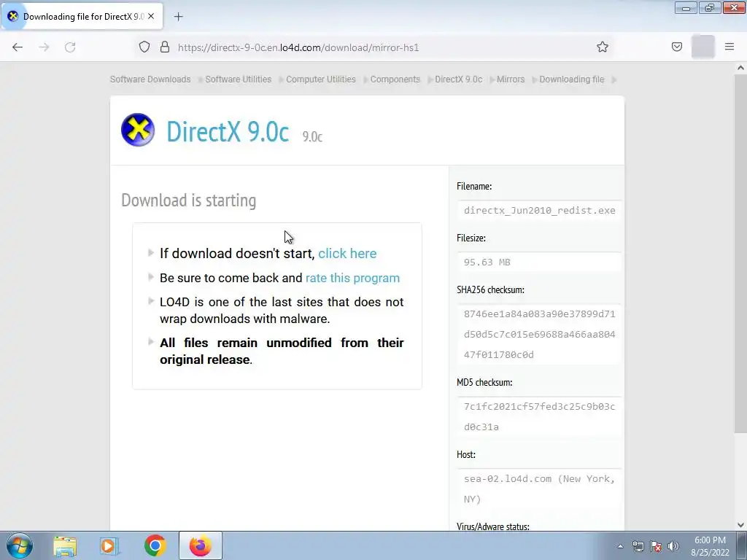Go back to the previous page
The height and width of the screenshot is (560, 747).
tap(18, 47)
